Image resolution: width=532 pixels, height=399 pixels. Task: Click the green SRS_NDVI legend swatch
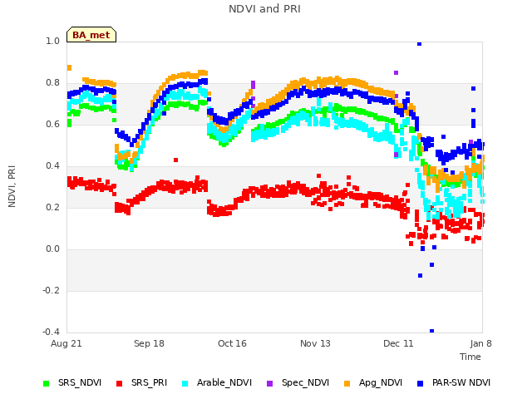tap(47, 383)
